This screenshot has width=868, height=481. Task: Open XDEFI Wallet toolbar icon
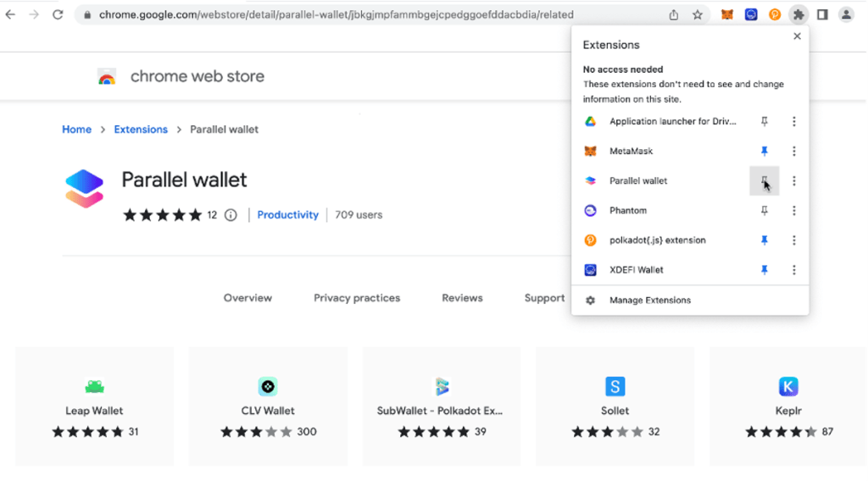pos(751,15)
